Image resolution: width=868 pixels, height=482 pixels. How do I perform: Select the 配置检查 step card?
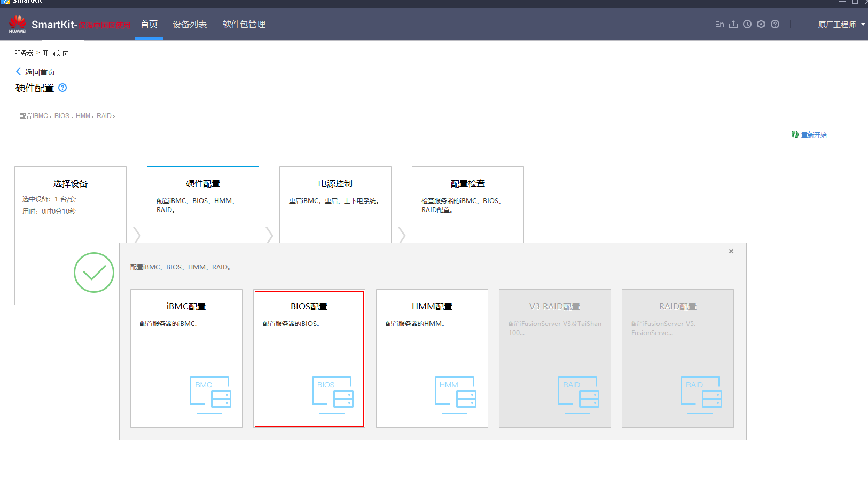tap(468, 205)
